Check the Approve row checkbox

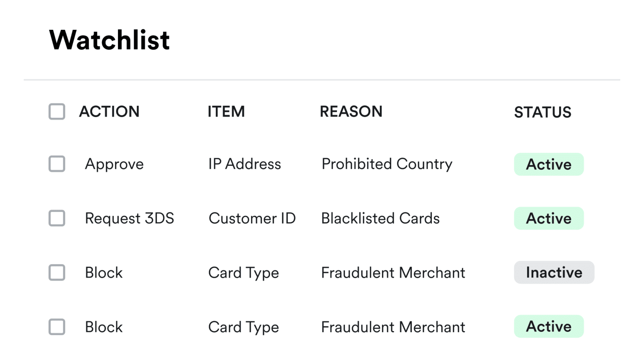pyautogui.click(x=57, y=164)
